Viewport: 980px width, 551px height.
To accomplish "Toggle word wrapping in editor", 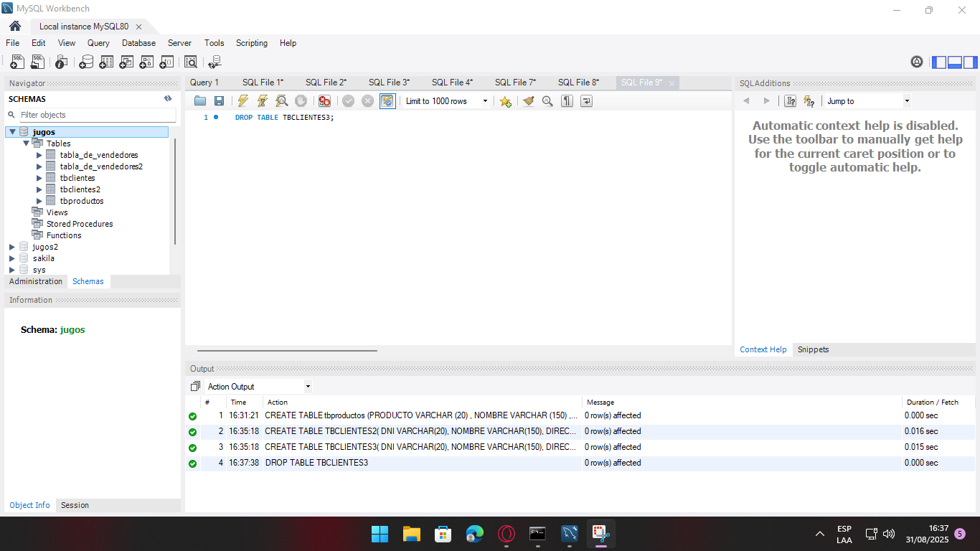I will (x=586, y=101).
